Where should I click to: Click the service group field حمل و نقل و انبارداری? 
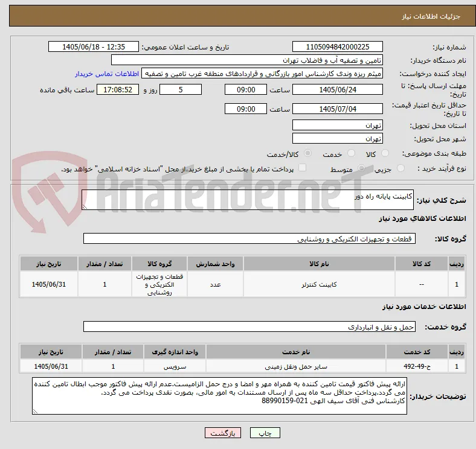coord(249,326)
